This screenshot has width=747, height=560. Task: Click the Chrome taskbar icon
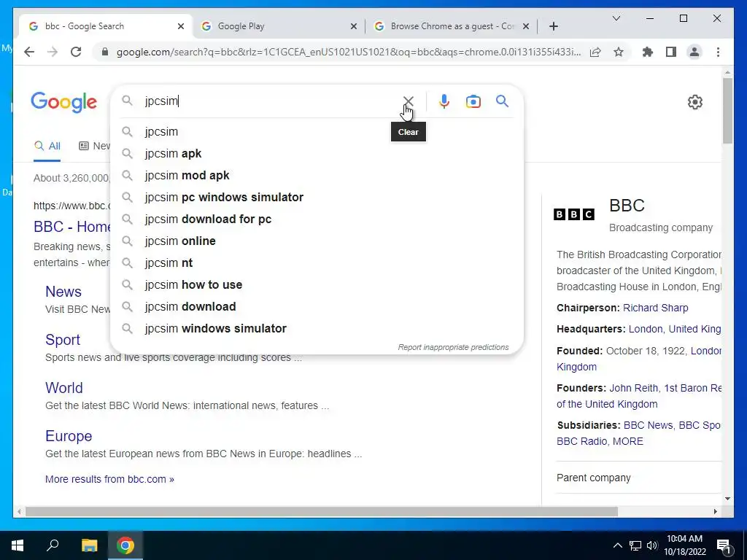125,545
